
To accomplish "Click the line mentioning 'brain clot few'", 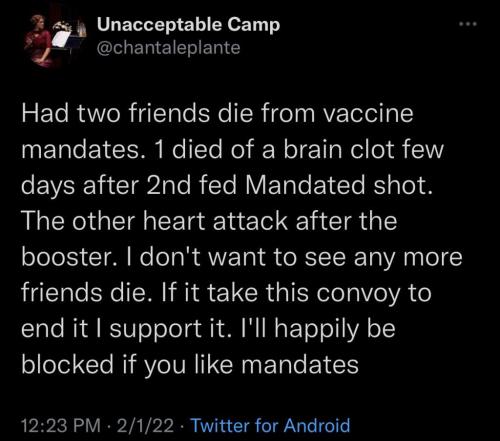I will pos(232,149).
